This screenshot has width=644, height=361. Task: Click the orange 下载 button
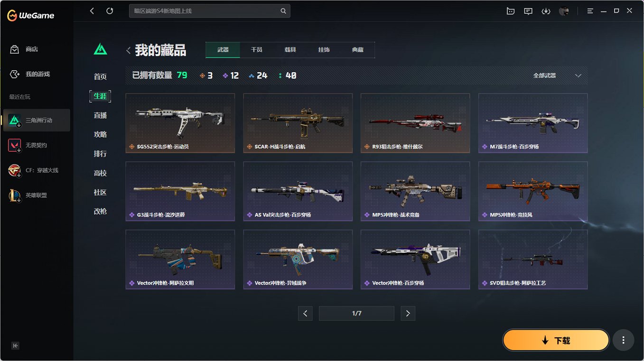tap(556, 340)
